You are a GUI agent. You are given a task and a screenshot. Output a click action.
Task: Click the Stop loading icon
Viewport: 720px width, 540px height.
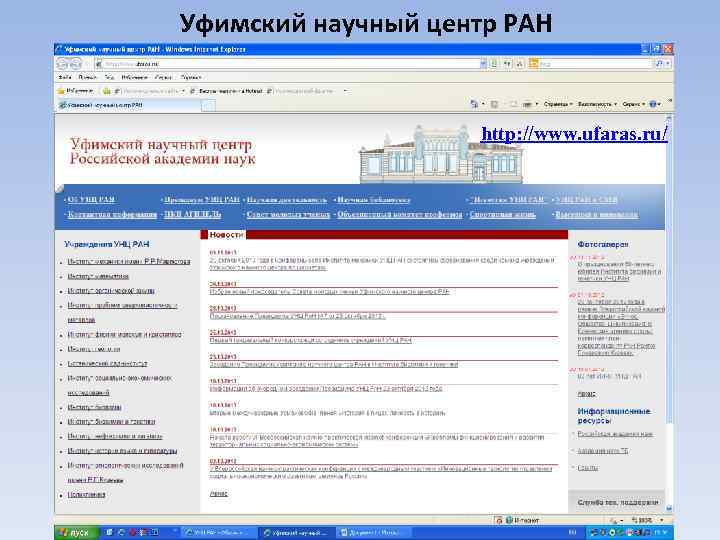point(520,64)
